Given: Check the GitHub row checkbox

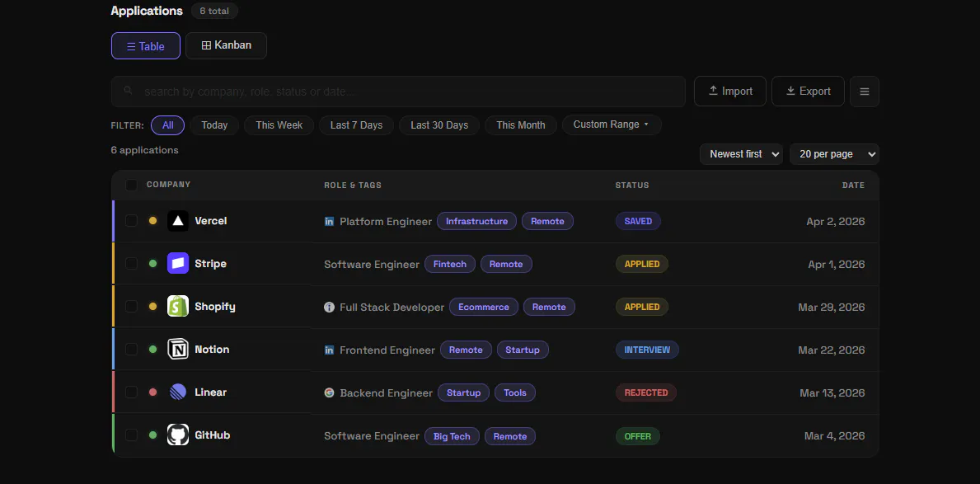Looking at the screenshot, I should 131,435.
